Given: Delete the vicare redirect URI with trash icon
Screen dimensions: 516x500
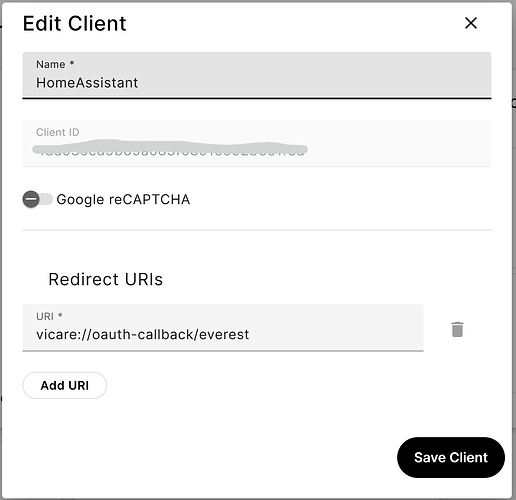Looking at the screenshot, I should pyautogui.click(x=457, y=329).
